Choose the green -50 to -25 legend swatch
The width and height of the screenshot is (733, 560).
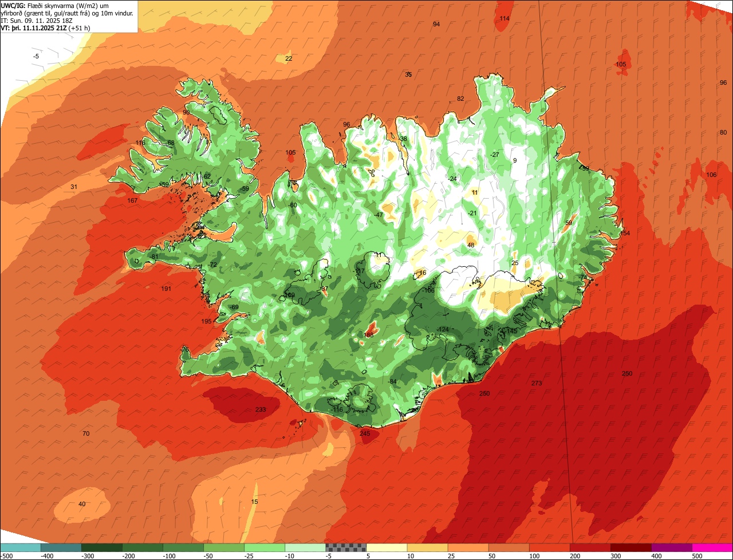point(224,547)
